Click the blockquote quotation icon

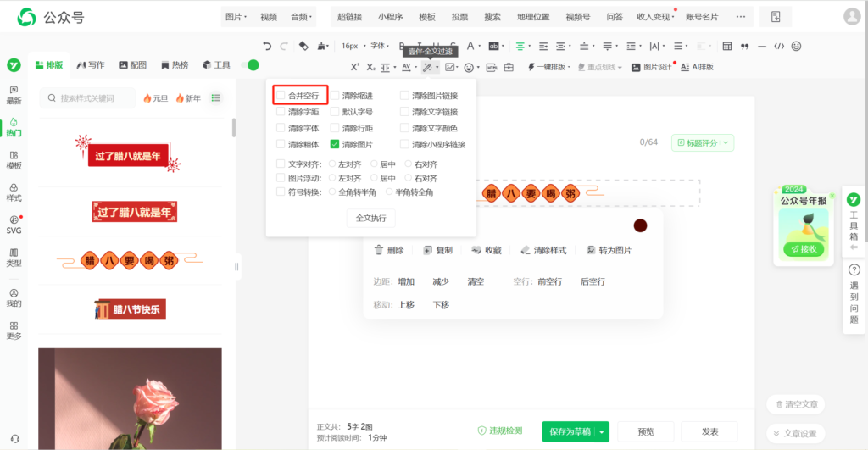click(x=744, y=47)
